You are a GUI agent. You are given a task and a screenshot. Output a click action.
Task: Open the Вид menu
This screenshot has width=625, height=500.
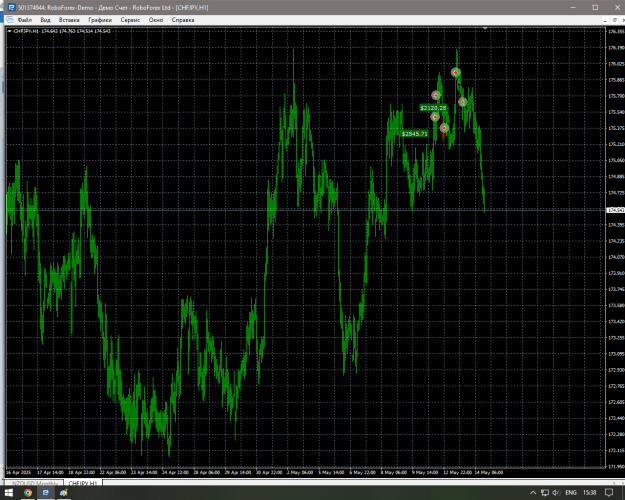pyautogui.click(x=45, y=20)
